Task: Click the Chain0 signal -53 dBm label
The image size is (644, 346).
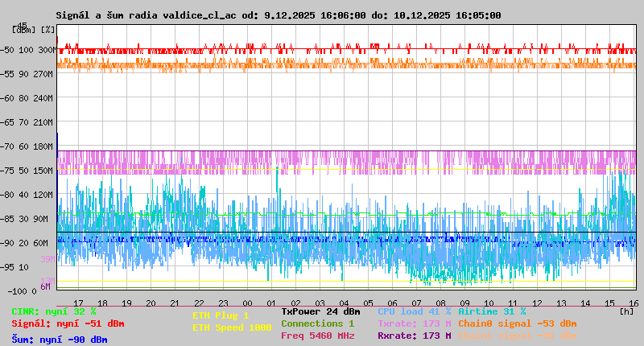Action: click(x=518, y=323)
